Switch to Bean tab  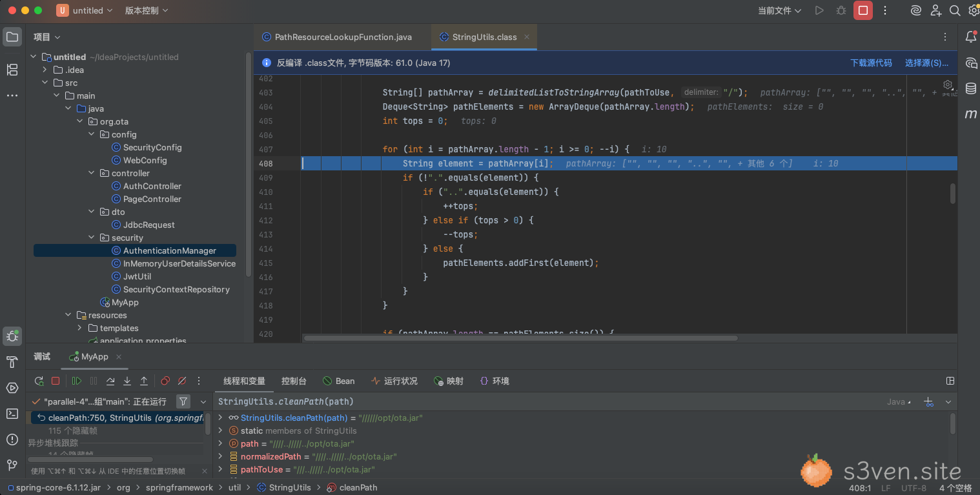[x=338, y=381]
